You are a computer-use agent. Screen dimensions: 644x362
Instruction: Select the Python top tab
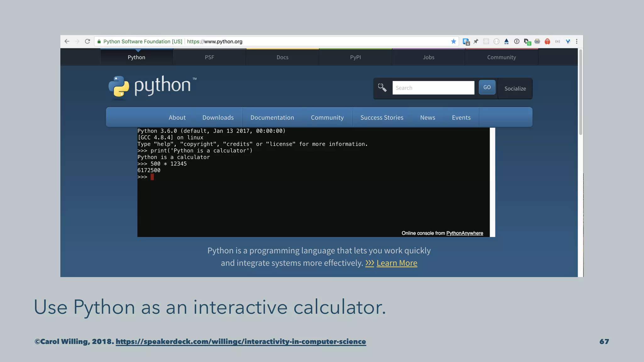pyautogui.click(x=136, y=57)
